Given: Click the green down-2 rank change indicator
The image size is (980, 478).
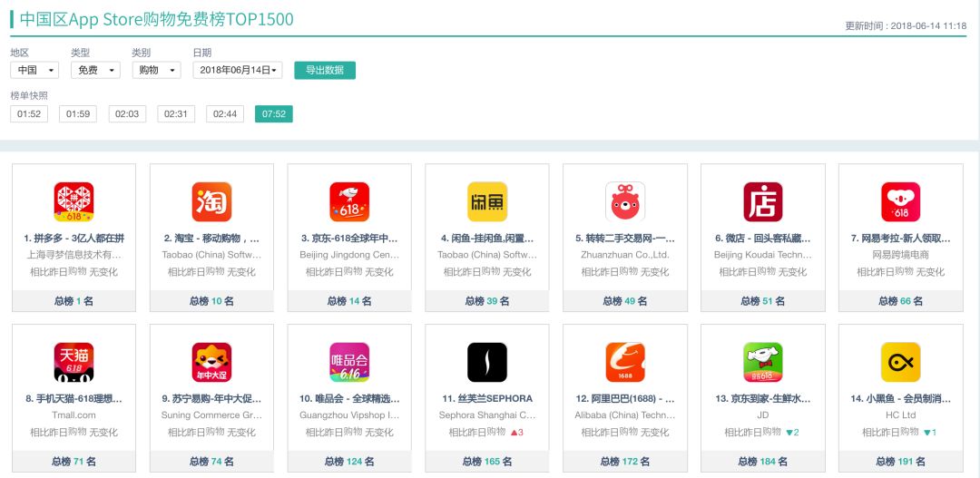Looking at the screenshot, I should click(792, 433).
